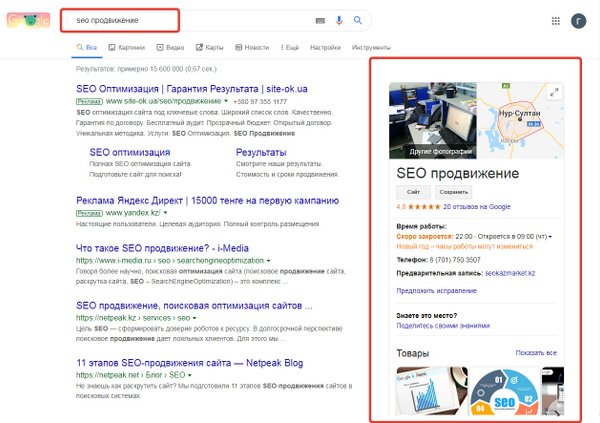
Task: Click in the search input field
Action: point(190,20)
